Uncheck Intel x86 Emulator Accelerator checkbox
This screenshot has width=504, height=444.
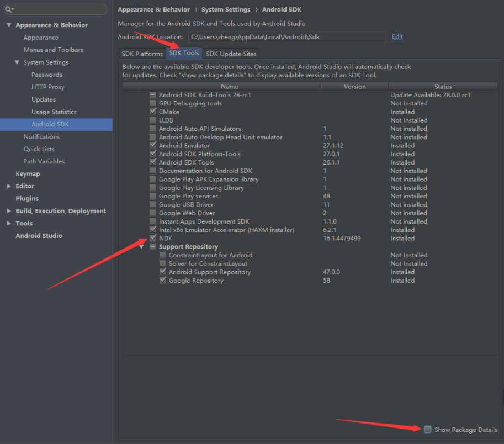coord(153,230)
